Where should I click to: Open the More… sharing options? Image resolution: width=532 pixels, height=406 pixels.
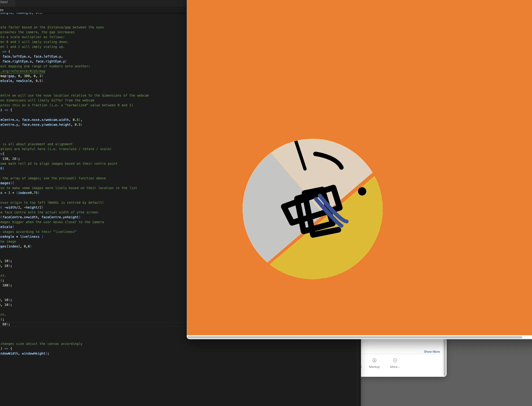click(395, 362)
